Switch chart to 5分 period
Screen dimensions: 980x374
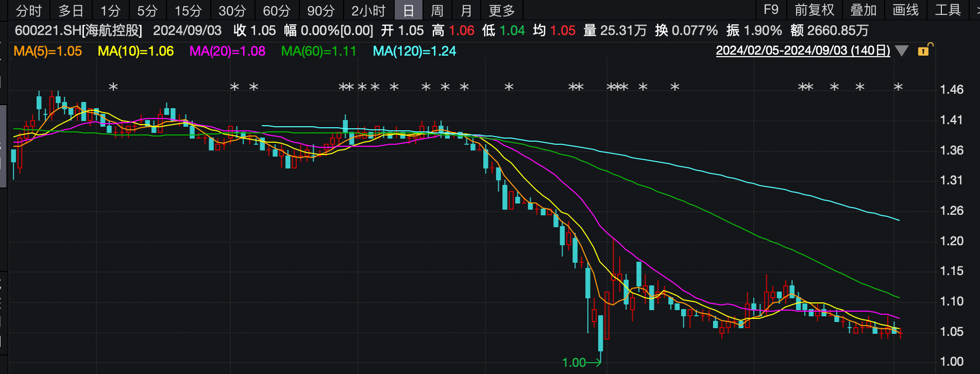pos(147,10)
